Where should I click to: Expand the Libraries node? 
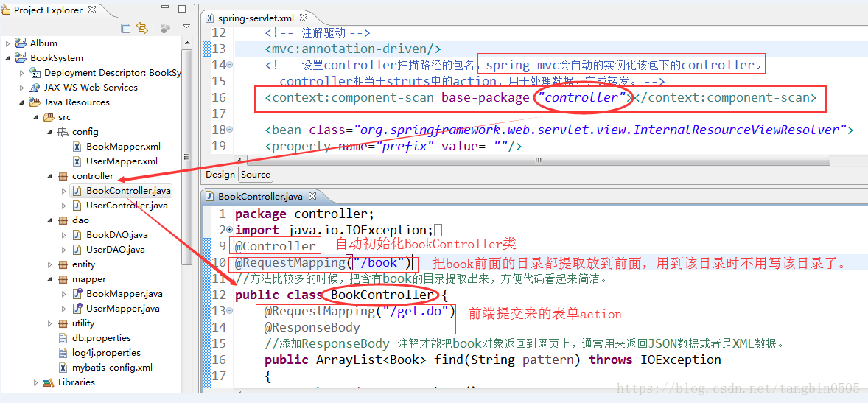pyautogui.click(x=36, y=382)
